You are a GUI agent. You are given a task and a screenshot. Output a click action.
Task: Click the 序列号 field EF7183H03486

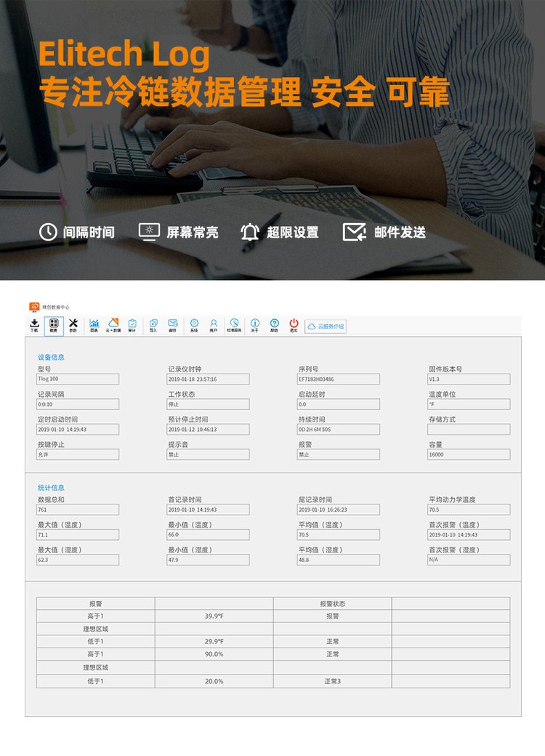coord(339,379)
